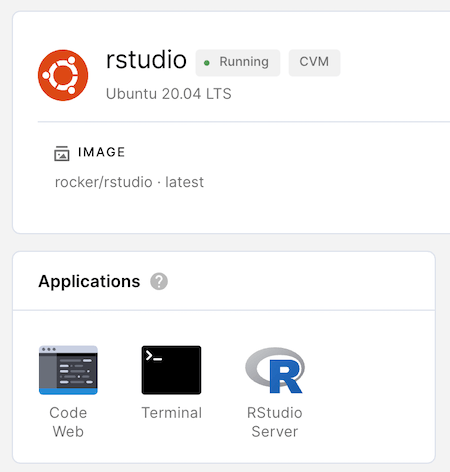The image size is (450, 472).
Task: Click the Applications heading
Action: pos(89,282)
